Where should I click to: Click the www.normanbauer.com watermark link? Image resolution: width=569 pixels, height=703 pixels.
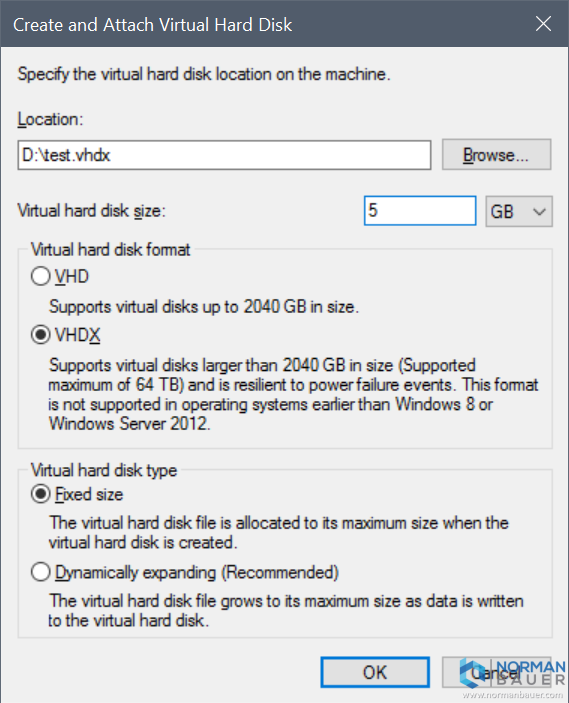[513, 696]
